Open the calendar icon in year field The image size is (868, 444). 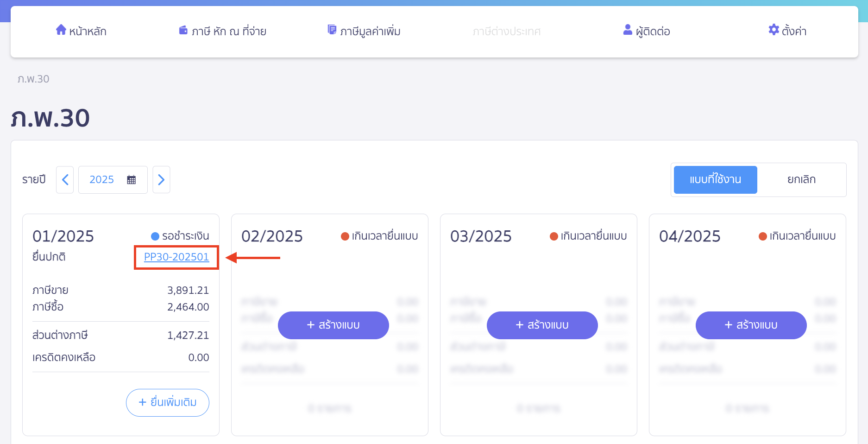click(132, 180)
